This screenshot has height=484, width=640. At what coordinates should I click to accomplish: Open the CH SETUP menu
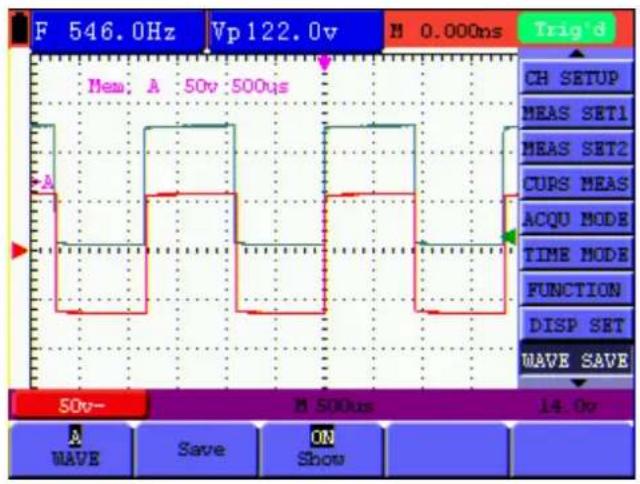click(576, 78)
